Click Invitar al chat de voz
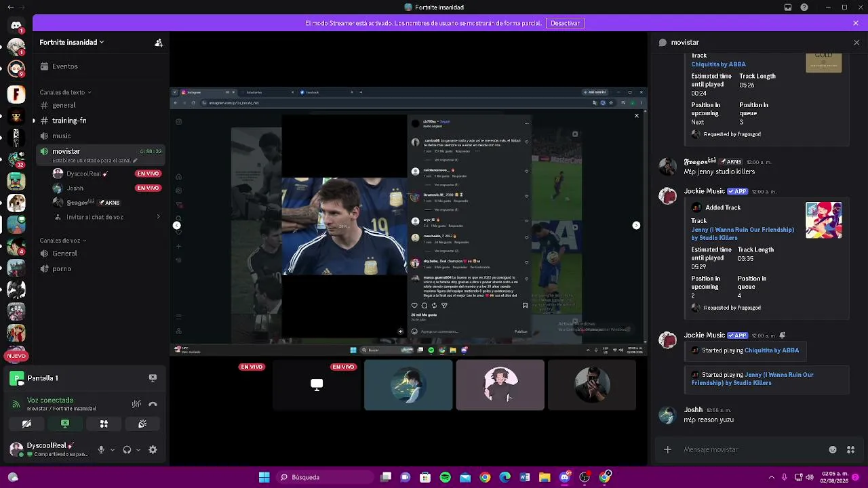The height and width of the screenshot is (488, 868). click(x=95, y=217)
